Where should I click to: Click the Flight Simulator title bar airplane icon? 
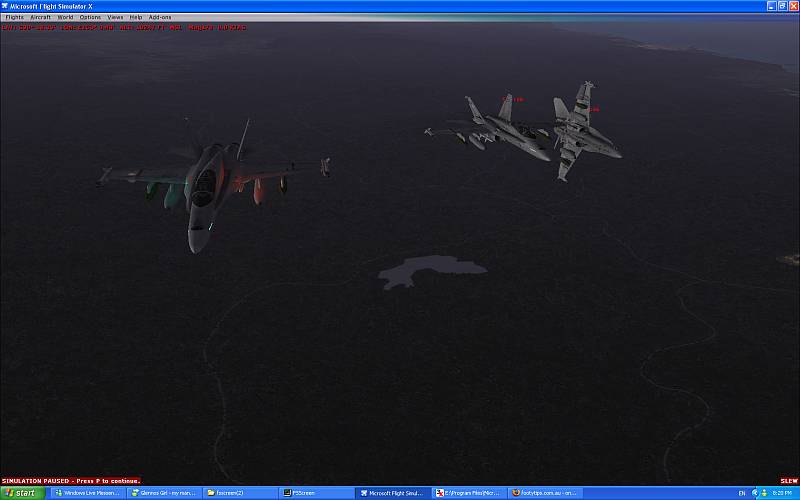point(5,6)
